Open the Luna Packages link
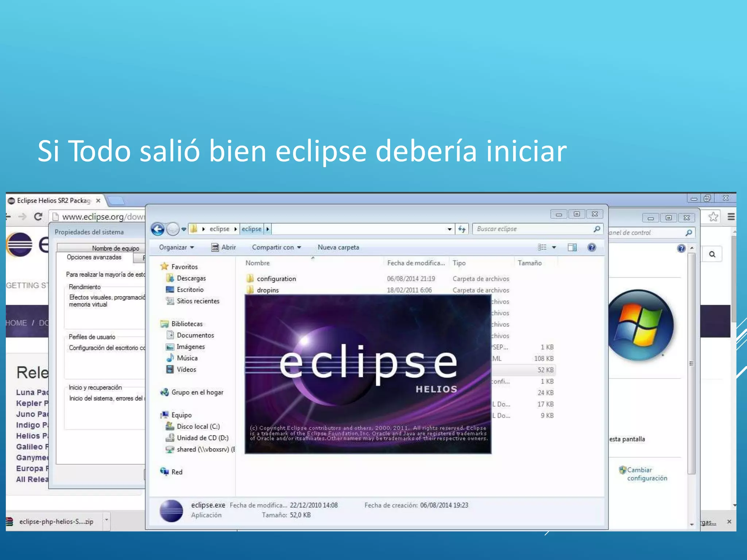This screenshot has height=560, width=747. point(32,392)
